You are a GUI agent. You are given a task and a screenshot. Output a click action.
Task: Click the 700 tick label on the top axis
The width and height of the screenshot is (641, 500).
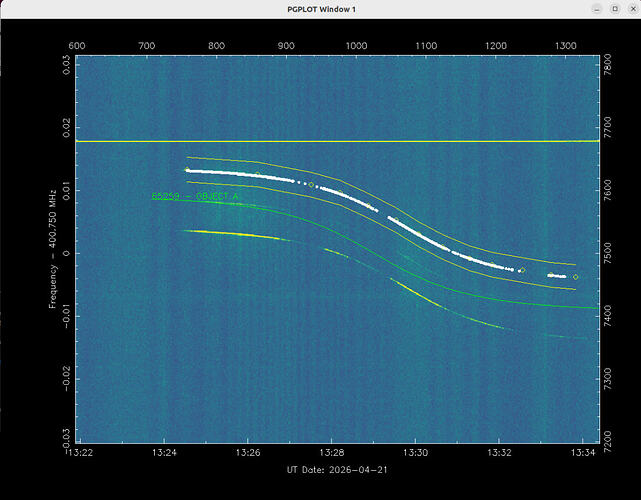pos(147,46)
